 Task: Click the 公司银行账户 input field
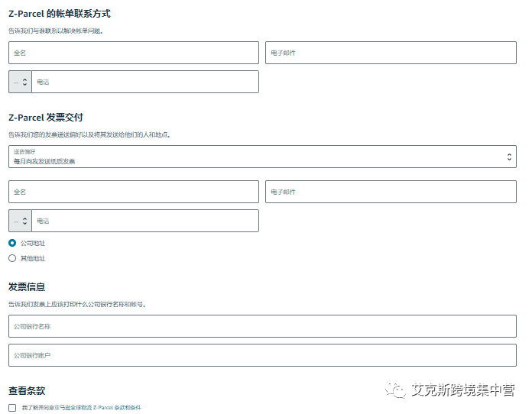263,355
